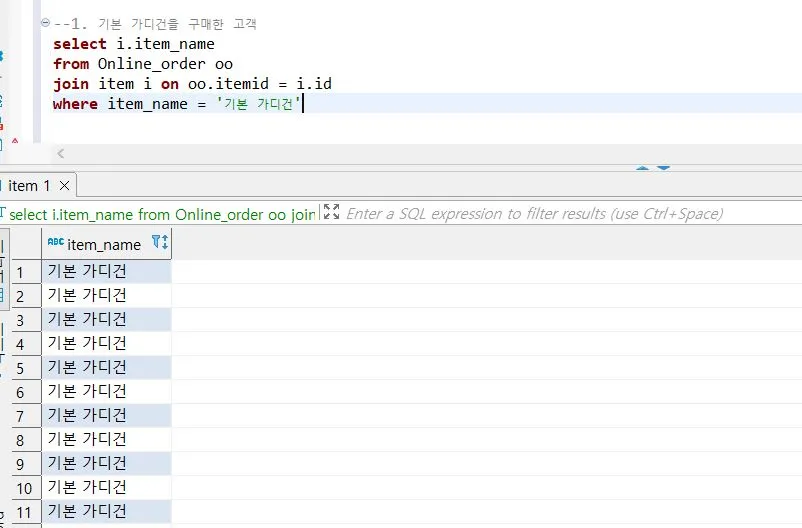Expand the results panel with maximize icon

tap(331, 211)
